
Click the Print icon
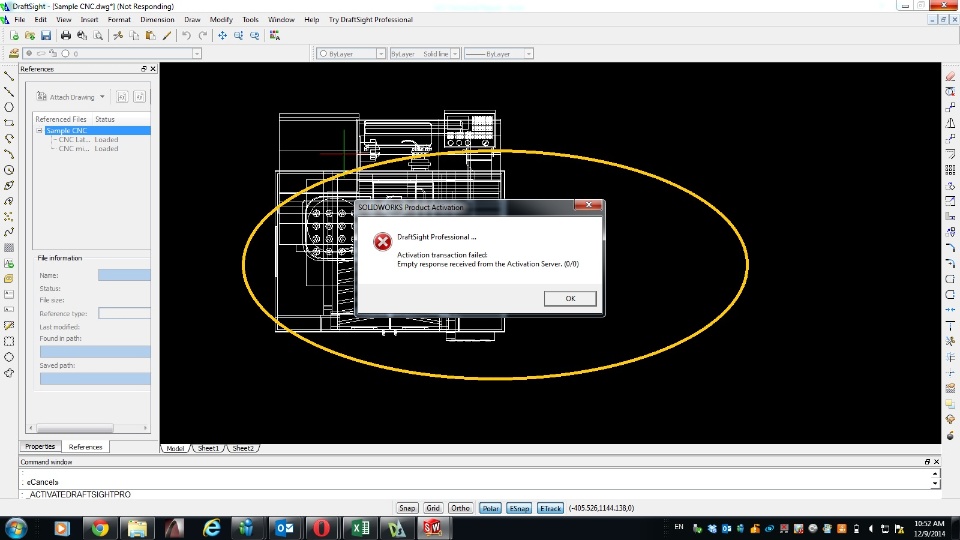(x=66, y=36)
